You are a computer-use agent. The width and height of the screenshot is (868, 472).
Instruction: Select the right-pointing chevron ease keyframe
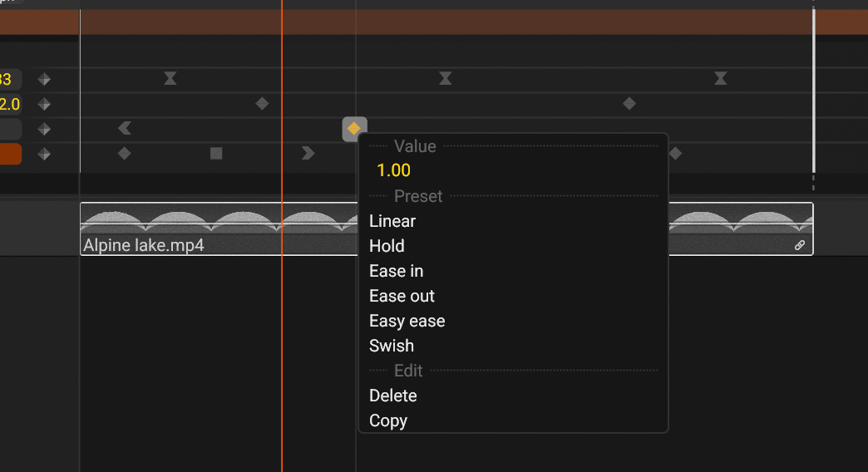[308, 153]
